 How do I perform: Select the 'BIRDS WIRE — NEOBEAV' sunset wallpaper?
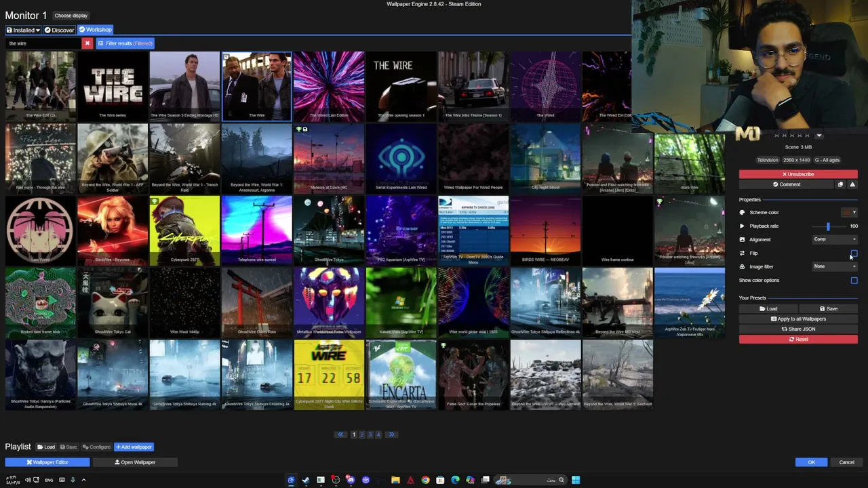545,230
